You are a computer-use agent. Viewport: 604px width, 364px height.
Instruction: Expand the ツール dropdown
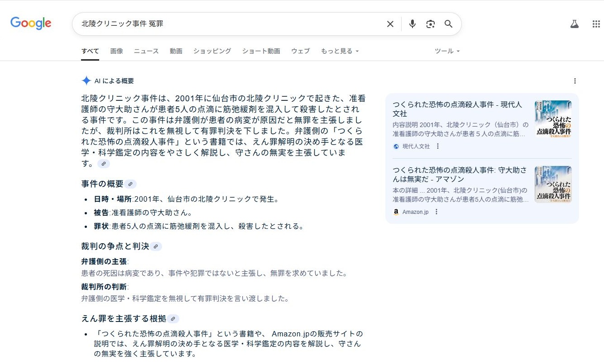(x=447, y=51)
